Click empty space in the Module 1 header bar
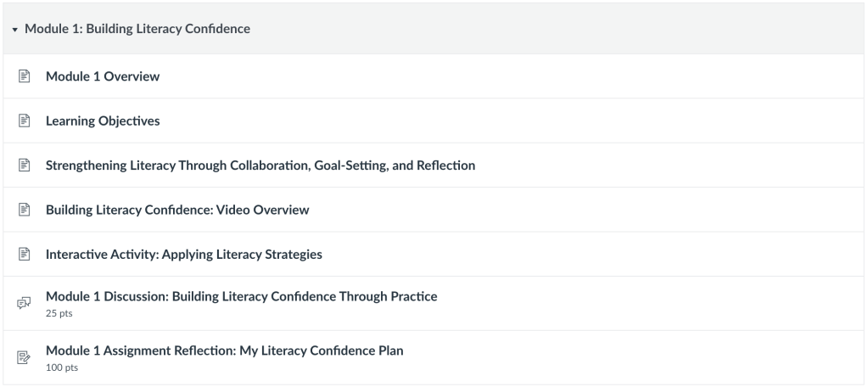 [552, 29]
